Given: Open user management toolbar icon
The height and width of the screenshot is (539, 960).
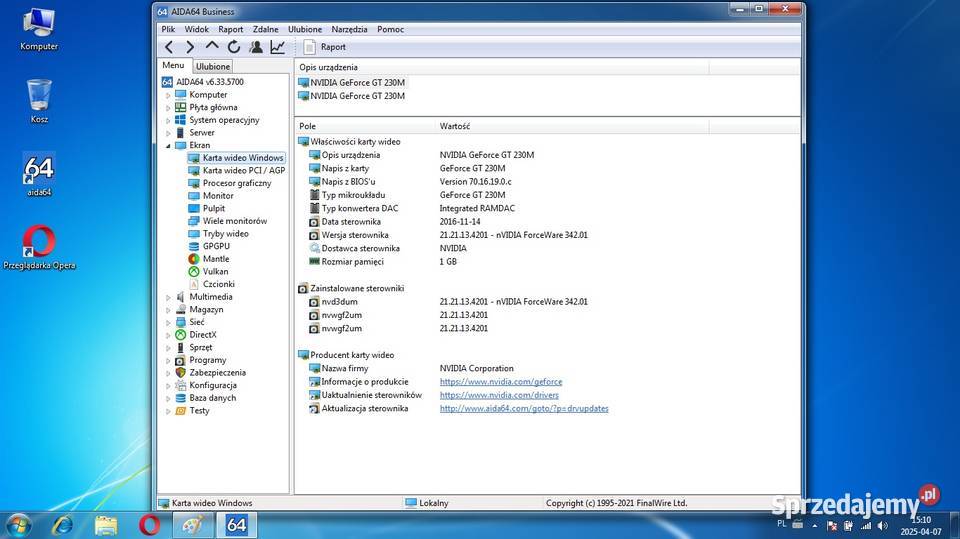Looking at the screenshot, I should [256, 47].
